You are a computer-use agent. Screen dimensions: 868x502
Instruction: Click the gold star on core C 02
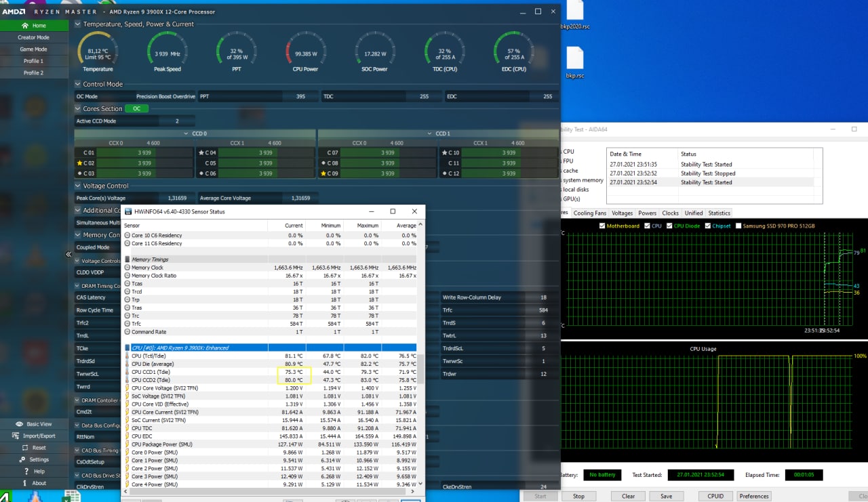coord(80,163)
